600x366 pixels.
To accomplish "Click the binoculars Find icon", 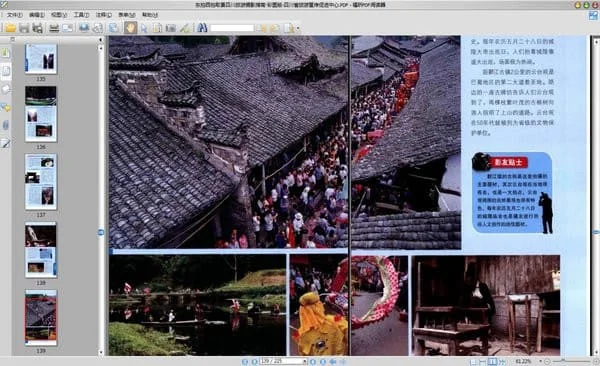I will (x=202, y=28).
